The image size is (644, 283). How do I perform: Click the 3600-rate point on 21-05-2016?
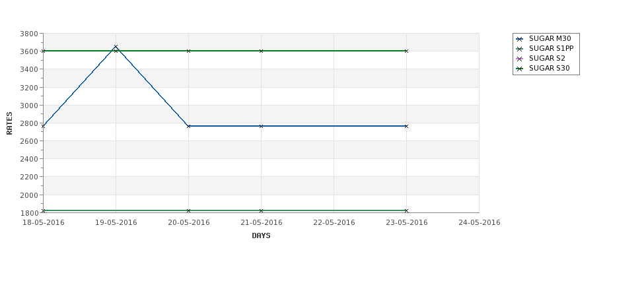point(261,51)
